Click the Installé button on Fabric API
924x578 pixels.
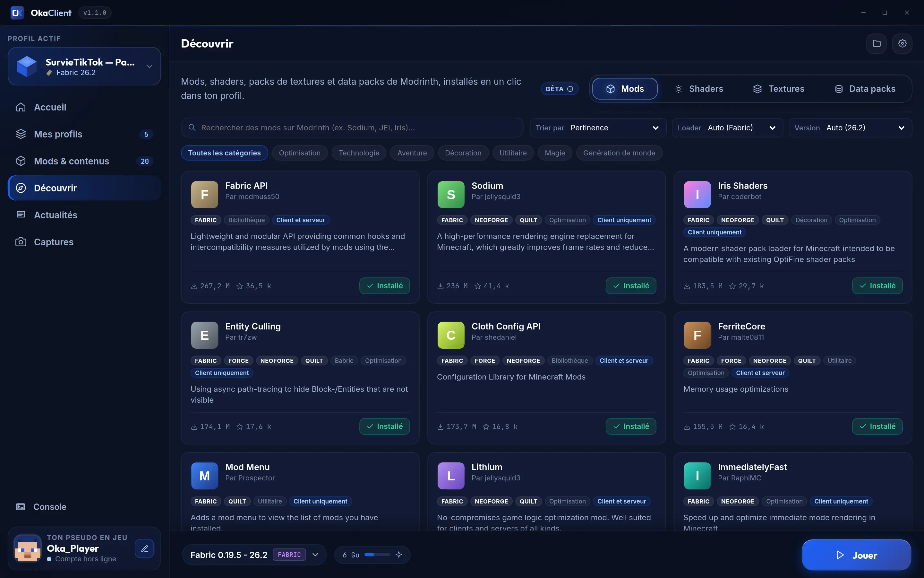(384, 285)
